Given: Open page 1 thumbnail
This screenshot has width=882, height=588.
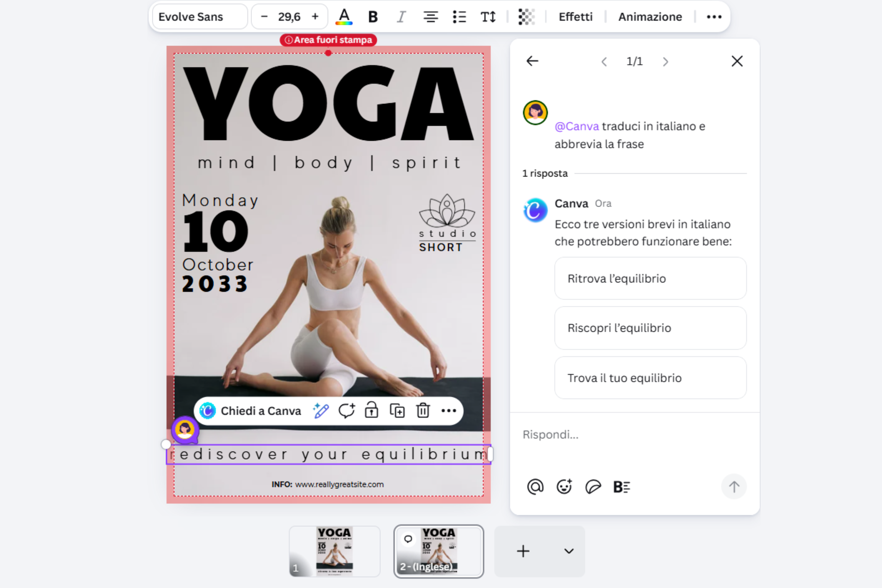Looking at the screenshot, I should point(334,551).
